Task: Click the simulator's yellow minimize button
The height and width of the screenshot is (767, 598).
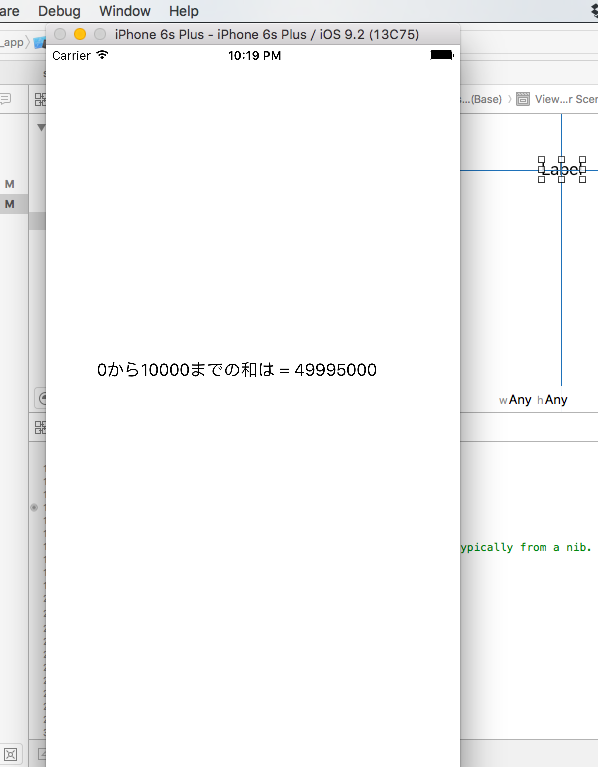Action: point(80,34)
